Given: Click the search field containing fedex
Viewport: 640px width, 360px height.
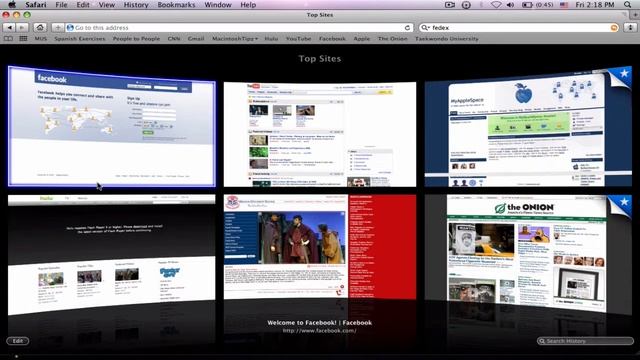Looking at the screenshot, I should (x=519, y=28).
